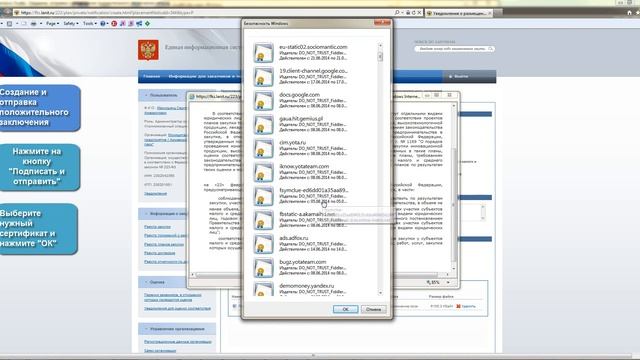Click the red circular toolbar extension icon
The image size is (640, 360).
pyautogui.click(x=114, y=24)
